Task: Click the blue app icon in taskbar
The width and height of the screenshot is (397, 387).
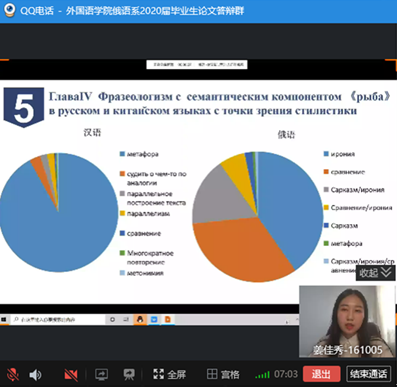Action: 154,319
